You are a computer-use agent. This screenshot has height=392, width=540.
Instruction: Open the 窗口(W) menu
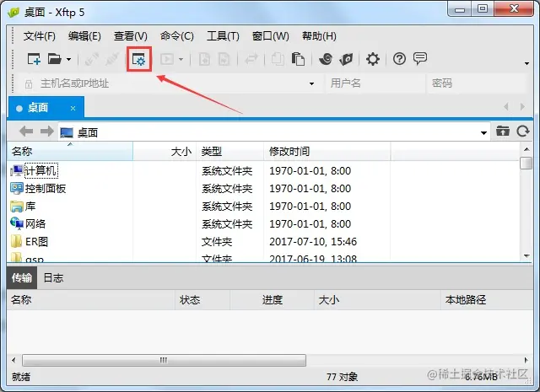[x=270, y=35]
